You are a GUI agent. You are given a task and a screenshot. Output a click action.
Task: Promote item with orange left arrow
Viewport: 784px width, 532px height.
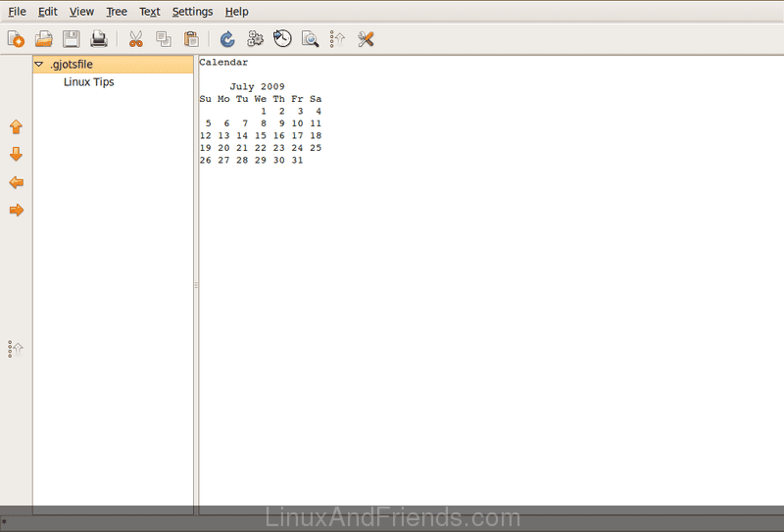(x=16, y=182)
